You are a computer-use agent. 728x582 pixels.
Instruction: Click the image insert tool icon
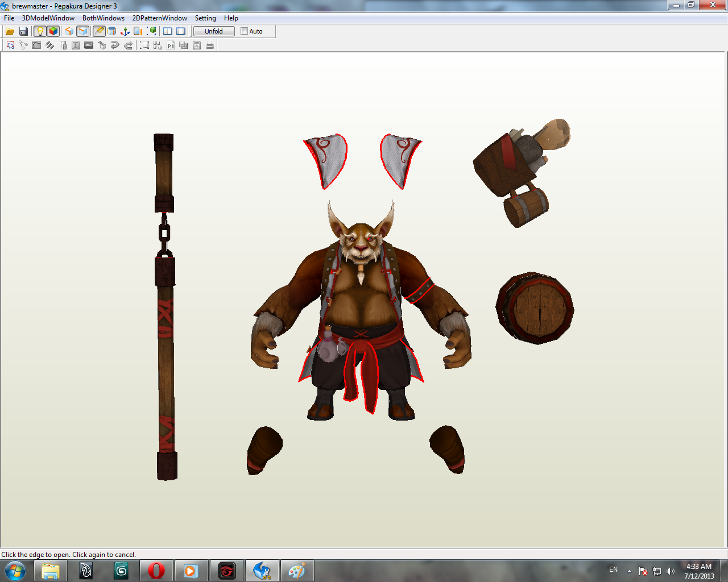pyautogui.click(x=89, y=45)
